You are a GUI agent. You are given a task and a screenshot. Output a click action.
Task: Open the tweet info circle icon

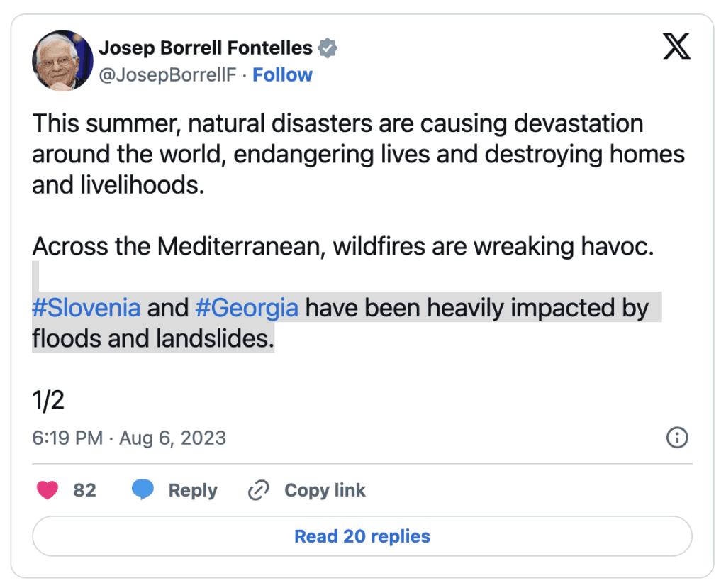(678, 438)
